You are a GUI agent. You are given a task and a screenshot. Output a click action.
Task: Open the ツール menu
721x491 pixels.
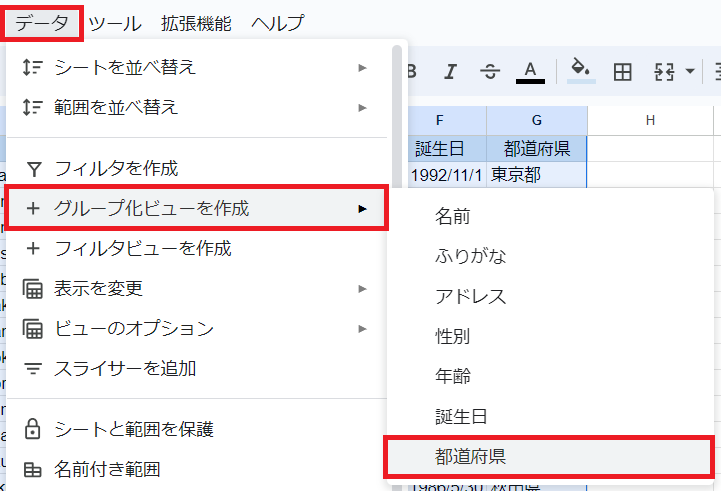(115, 23)
